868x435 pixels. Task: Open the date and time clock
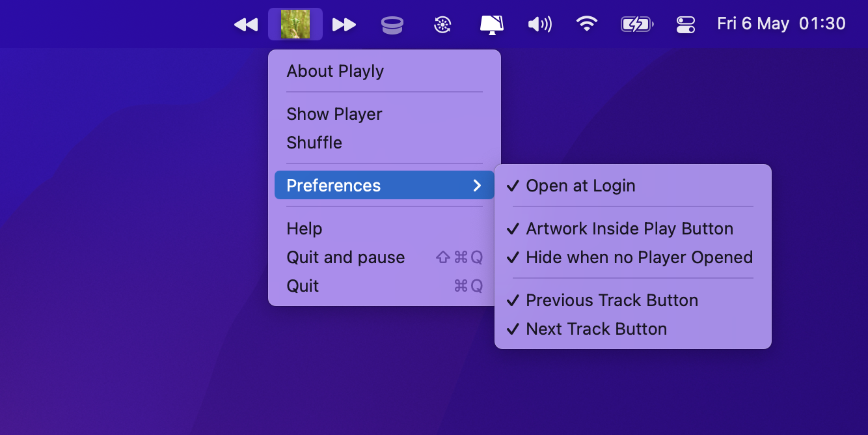(x=781, y=24)
